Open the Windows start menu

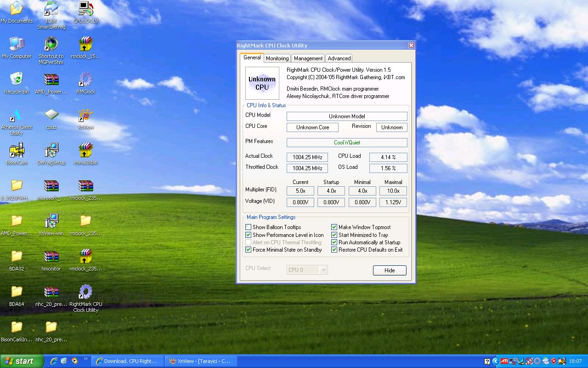pos(22,361)
